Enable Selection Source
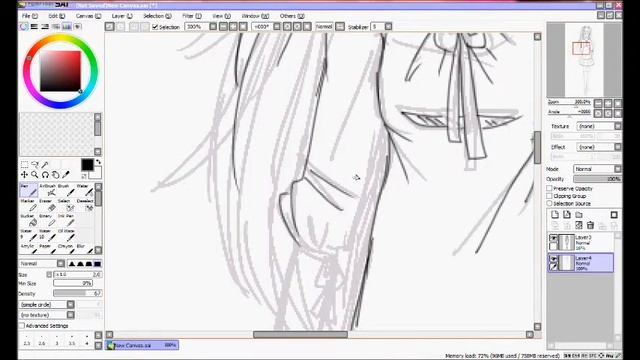The height and width of the screenshot is (360, 640). coord(549,203)
